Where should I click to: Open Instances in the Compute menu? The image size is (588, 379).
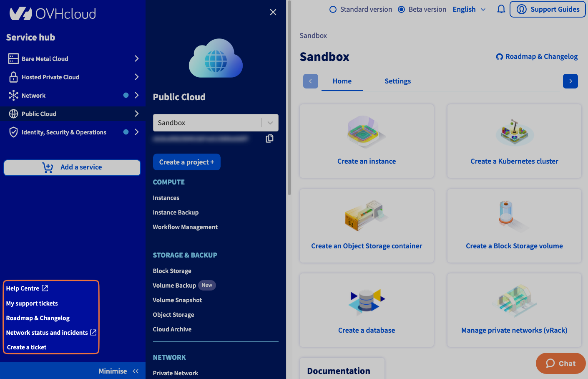166,198
